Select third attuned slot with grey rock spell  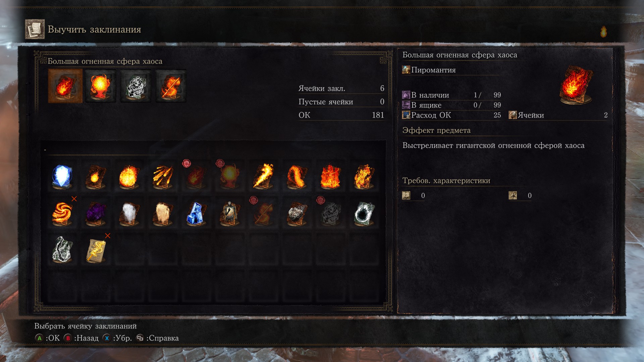coord(136,86)
